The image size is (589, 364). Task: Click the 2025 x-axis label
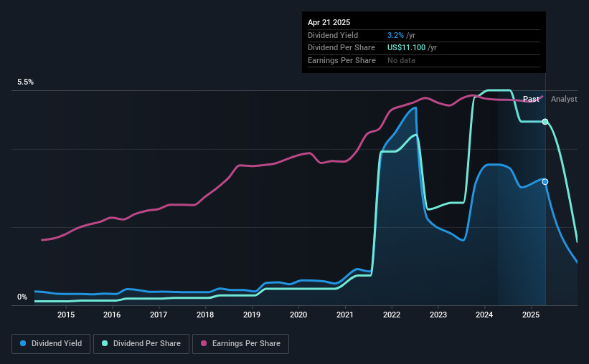point(531,315)
